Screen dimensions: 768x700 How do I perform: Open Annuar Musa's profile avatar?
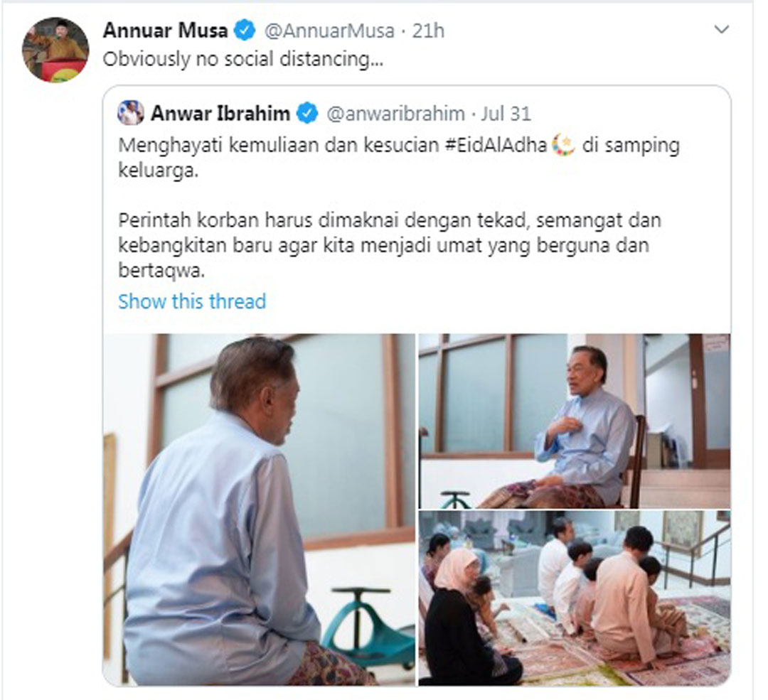(55, 50)
